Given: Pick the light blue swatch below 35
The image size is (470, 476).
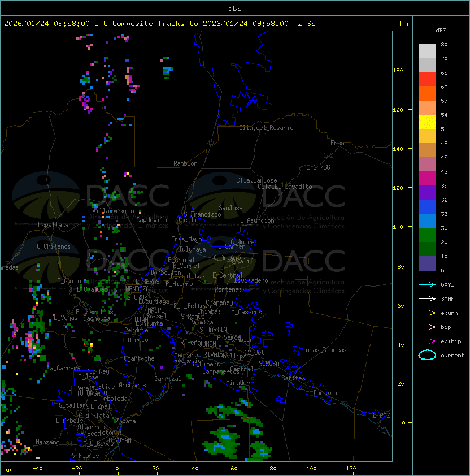Looking at the screenshot, I should coord(427,220).
